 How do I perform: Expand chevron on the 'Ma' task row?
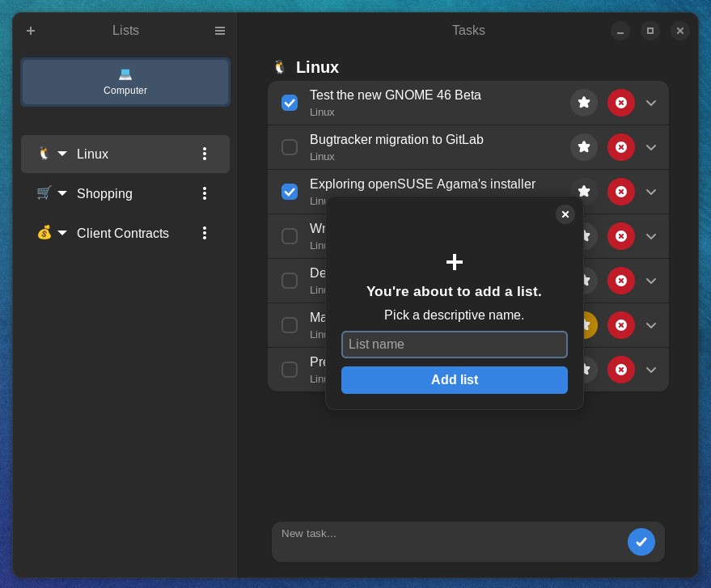(651, 325)
